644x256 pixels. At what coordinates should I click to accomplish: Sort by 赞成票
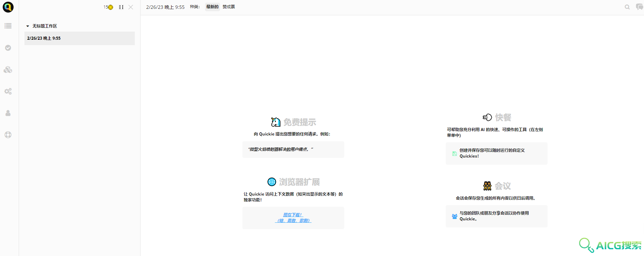tap(229, 7)
